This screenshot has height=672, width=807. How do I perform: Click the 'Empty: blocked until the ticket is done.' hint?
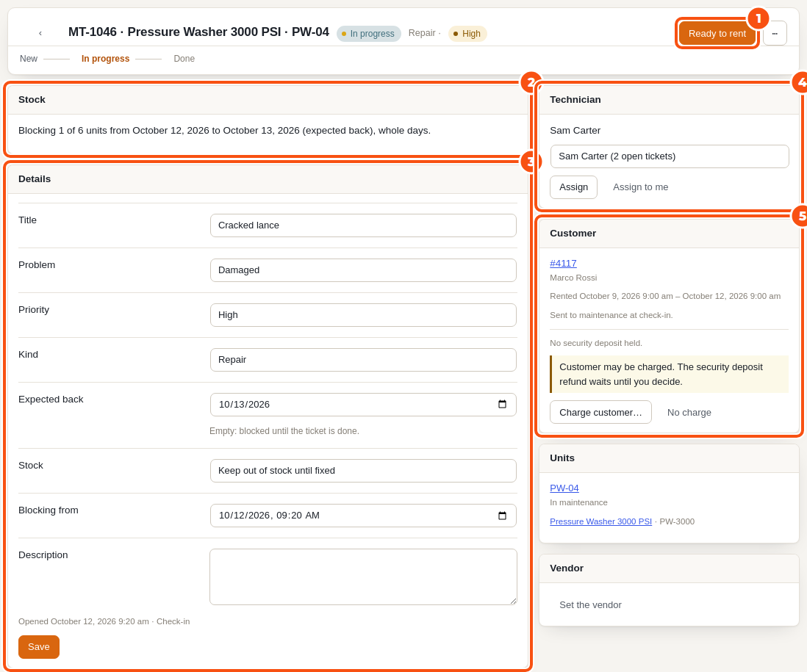pos(284,431)
